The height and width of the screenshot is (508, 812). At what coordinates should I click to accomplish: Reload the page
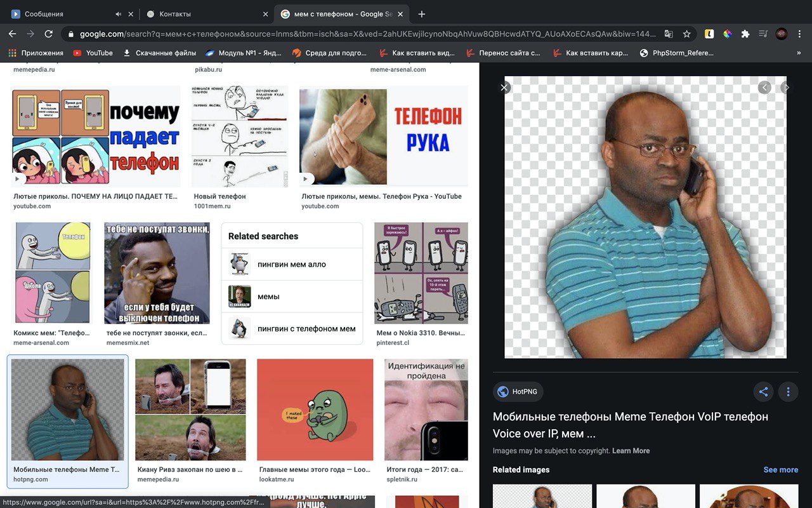(48, 34)
